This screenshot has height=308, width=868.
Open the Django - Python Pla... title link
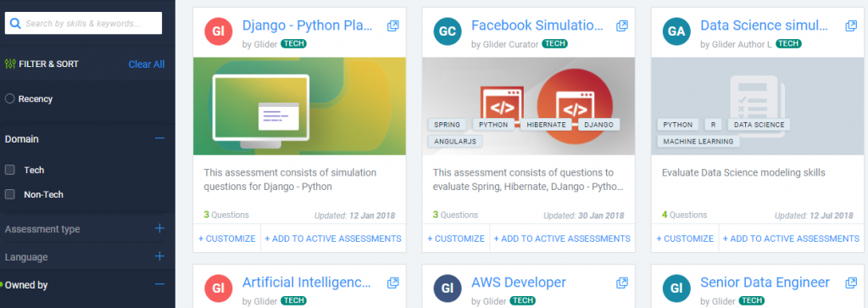308,25
